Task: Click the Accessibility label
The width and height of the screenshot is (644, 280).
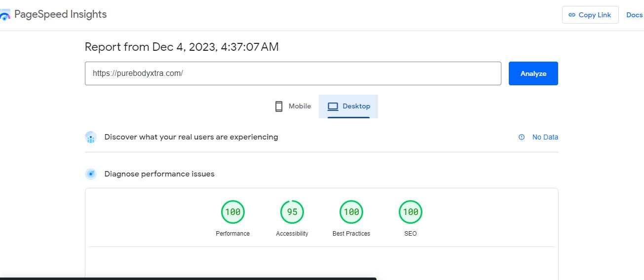Action: pos(292,234)
